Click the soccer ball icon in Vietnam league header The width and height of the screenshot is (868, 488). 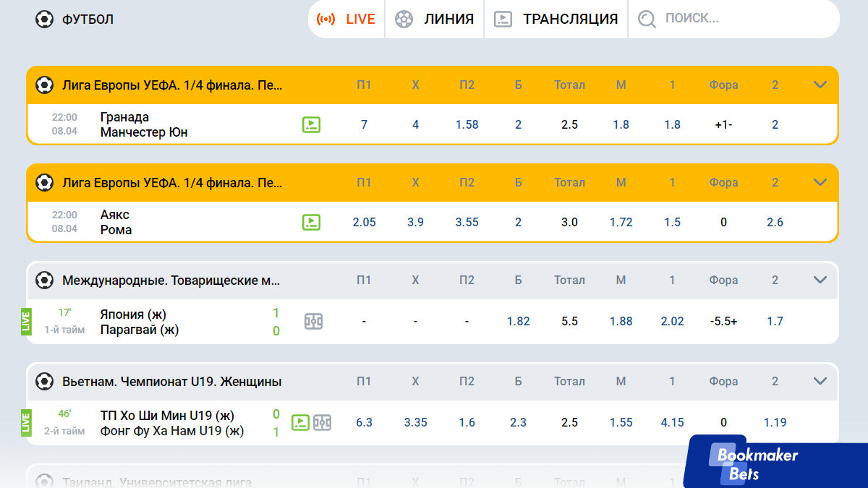point(44,381)
